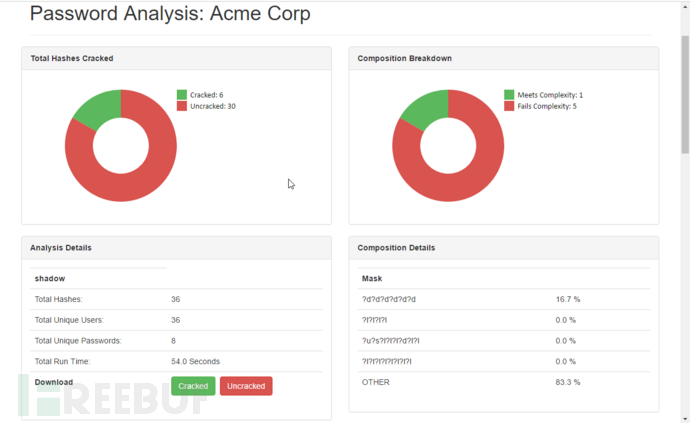Download the Cracked hashes file
Viewport: 690px width, 423px height.
click(x=193, y=386)
